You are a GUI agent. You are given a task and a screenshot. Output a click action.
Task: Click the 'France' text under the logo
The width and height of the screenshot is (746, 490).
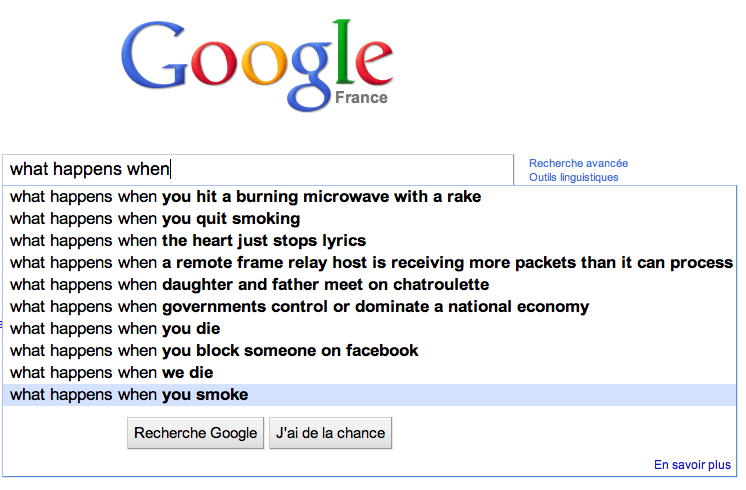[x=361, y=98]
